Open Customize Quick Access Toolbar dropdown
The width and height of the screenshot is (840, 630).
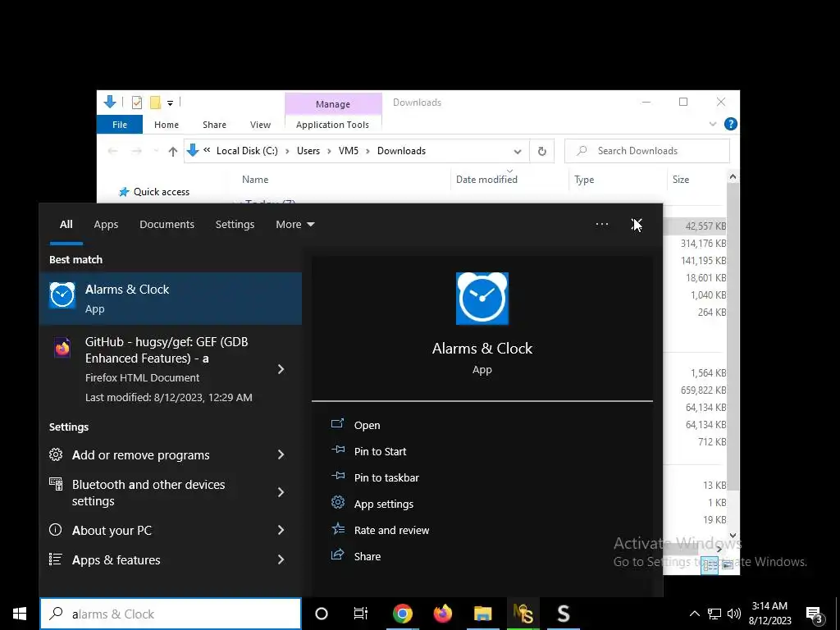point(170,103)
